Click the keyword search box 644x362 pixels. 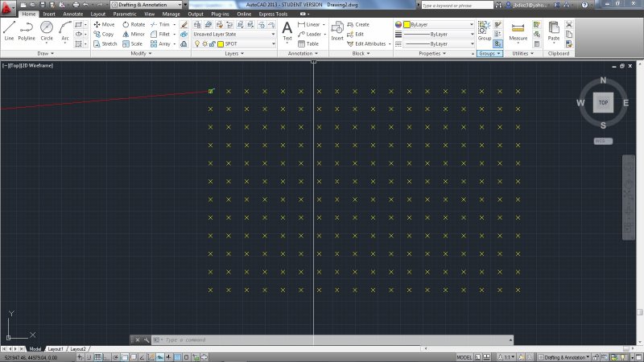(456, 5)
